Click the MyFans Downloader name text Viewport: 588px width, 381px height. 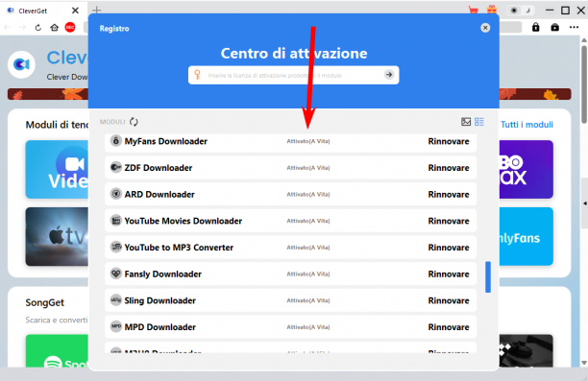166,141
